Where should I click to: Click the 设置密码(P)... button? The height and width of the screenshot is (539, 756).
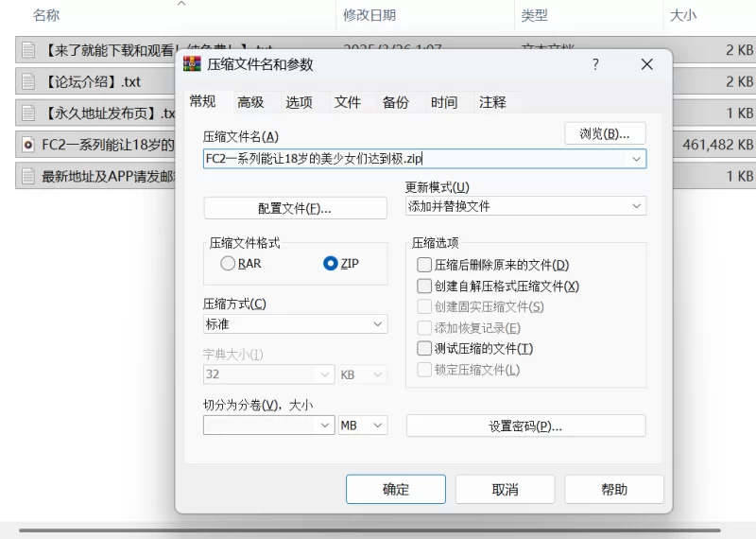[525, 426]
